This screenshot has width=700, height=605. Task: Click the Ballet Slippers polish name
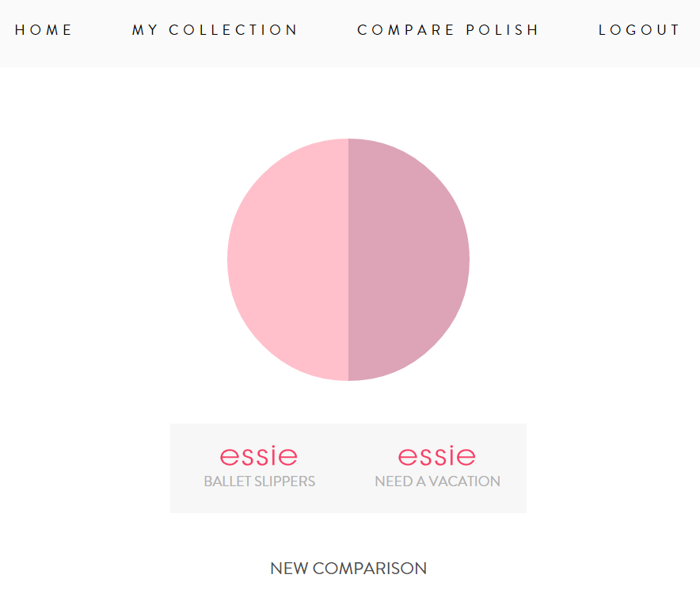260,481
